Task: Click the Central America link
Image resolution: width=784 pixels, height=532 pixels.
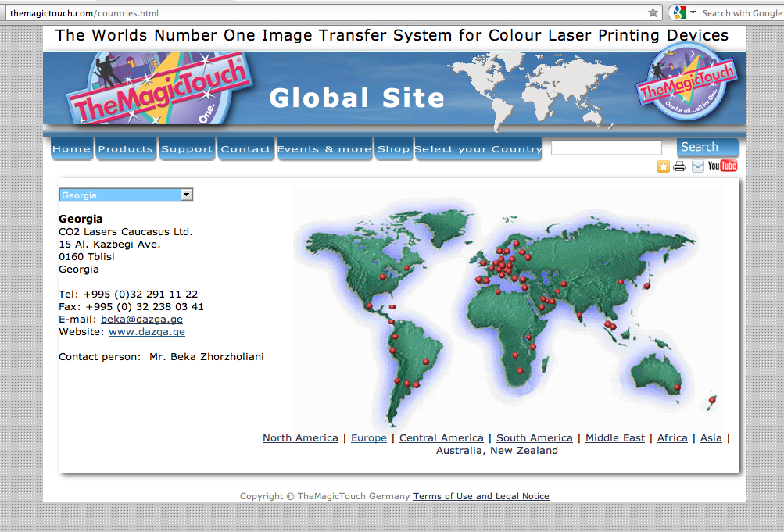Action: tap(442, 438)
